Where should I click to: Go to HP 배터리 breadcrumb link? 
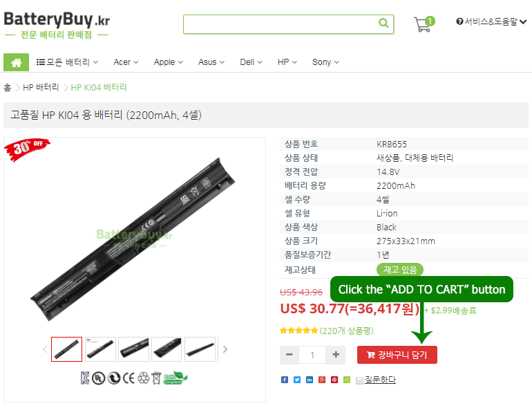pyautogui.click(x=41, y=88)
